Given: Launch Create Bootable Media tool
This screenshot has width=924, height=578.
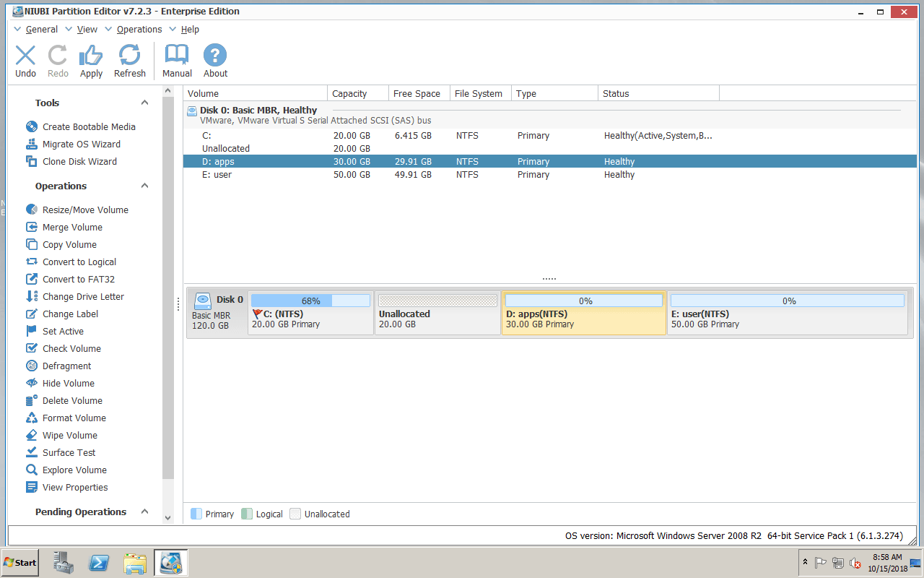Looking at the screenshot, I should click(81, 126).
